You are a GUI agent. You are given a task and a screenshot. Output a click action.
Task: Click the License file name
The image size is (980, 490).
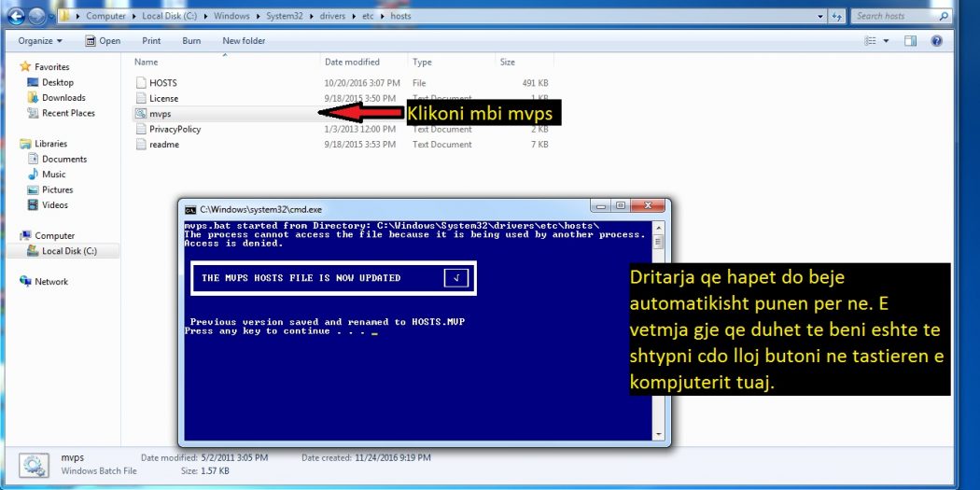tap(163, 99)
